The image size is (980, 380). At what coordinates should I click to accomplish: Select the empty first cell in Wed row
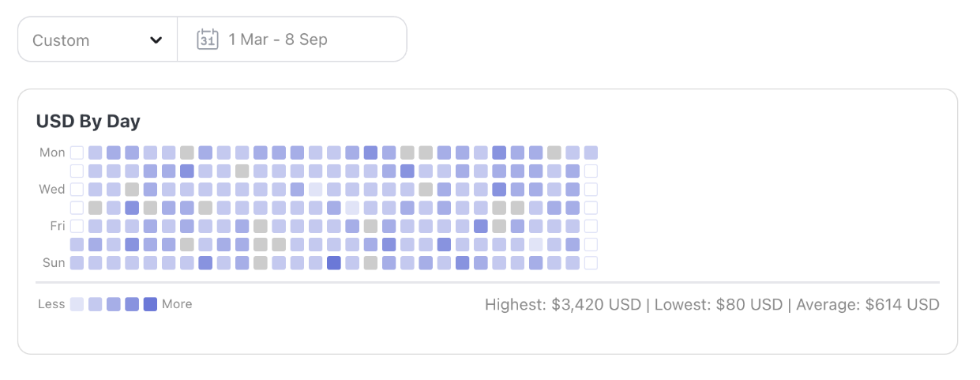pyautogui.click(x=77, y=190)
